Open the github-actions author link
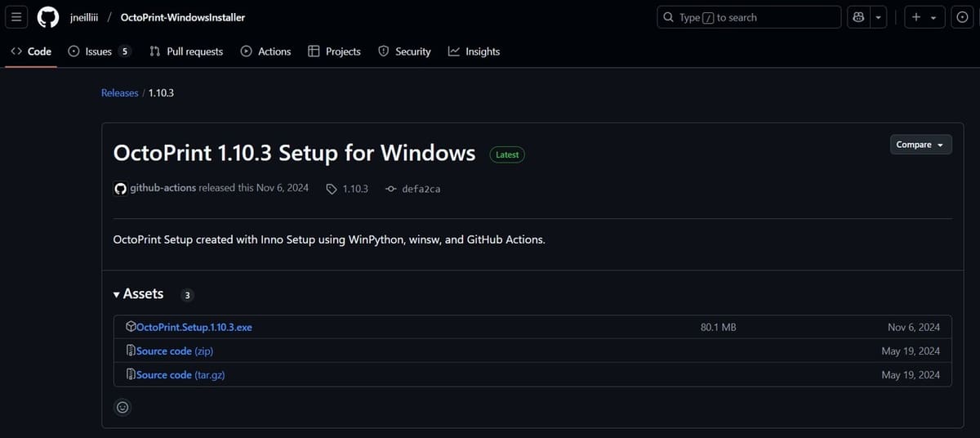 tap(163, 188)
